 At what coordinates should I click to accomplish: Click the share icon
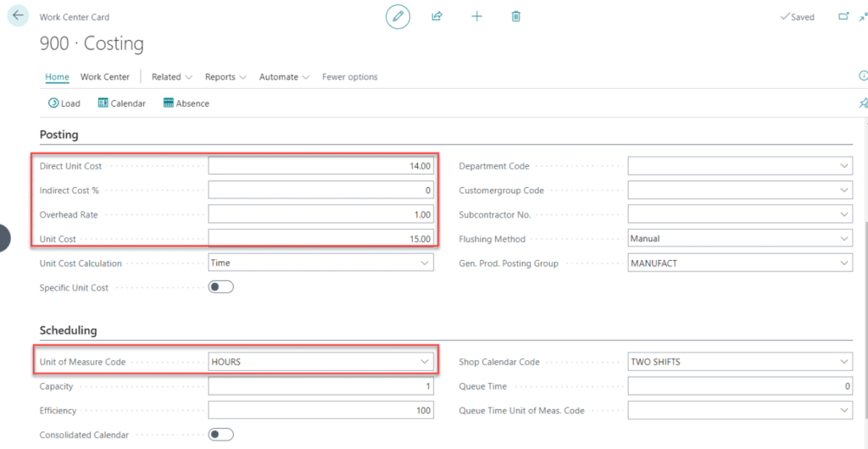pos(437,16)
